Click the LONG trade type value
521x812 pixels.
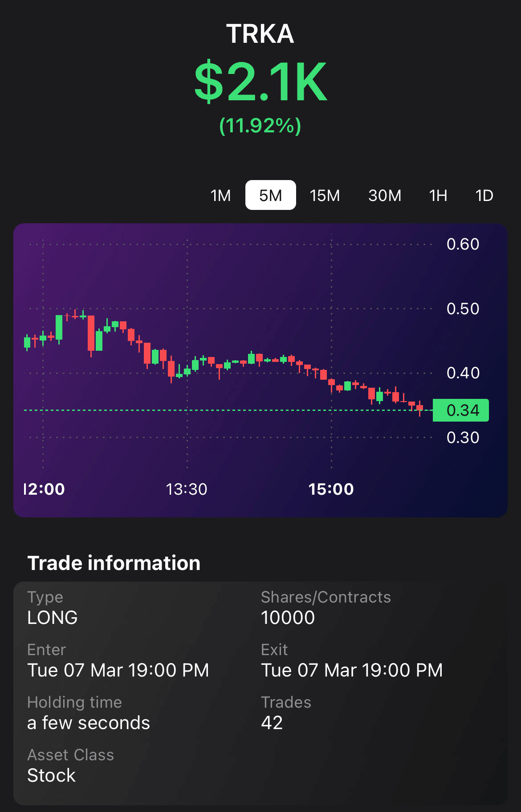53,618
